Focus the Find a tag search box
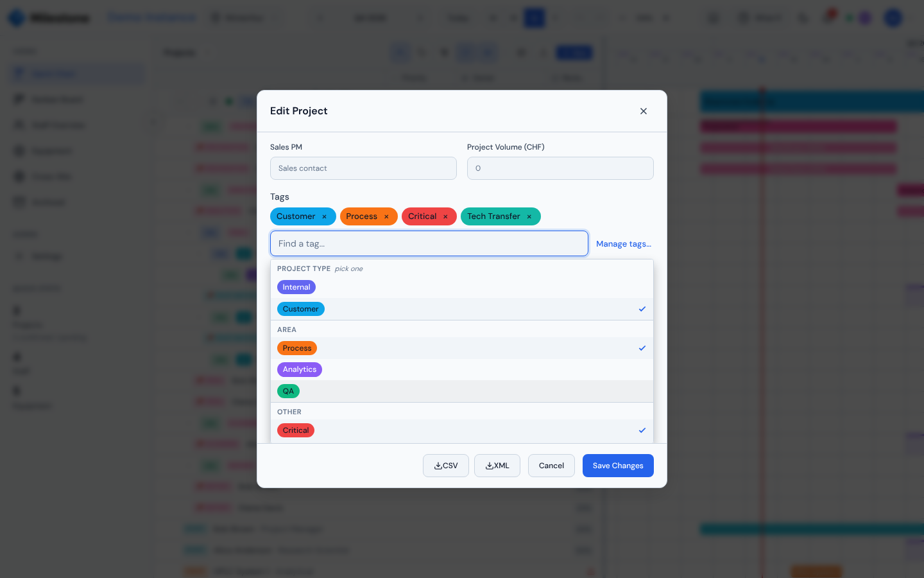Screen dimensions: 924x578 pos(429,243)
